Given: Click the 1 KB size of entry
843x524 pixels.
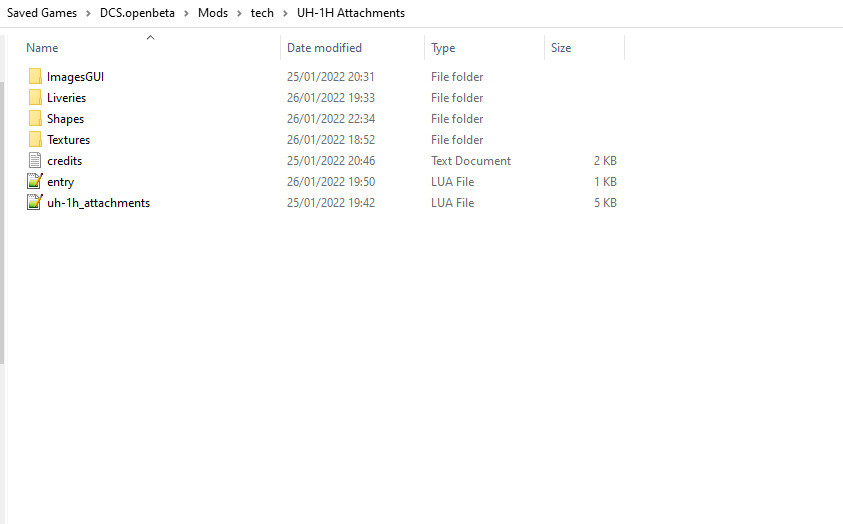Looking at the screenshot, I should [605, 182].
